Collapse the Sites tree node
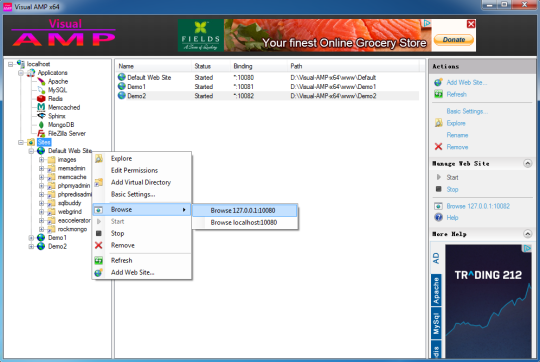Screen dimensions: 540x362 (x=21, y=142)
